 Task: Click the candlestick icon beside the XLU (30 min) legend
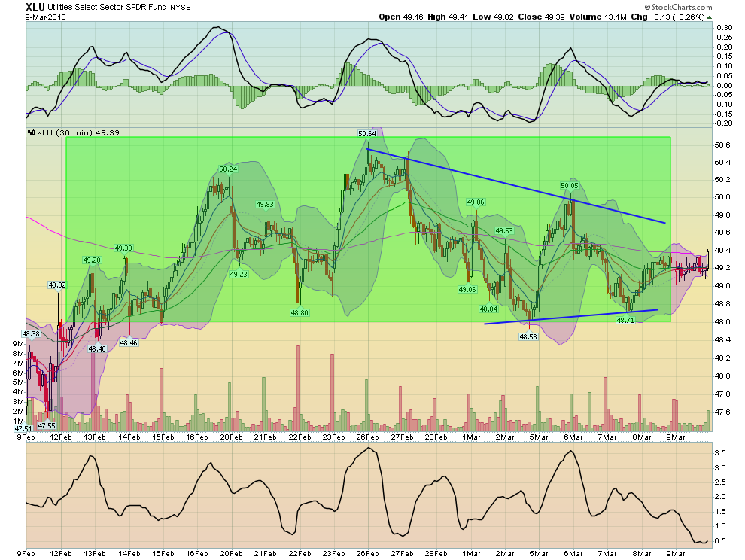pyautogui.click(x=32, y=132)
